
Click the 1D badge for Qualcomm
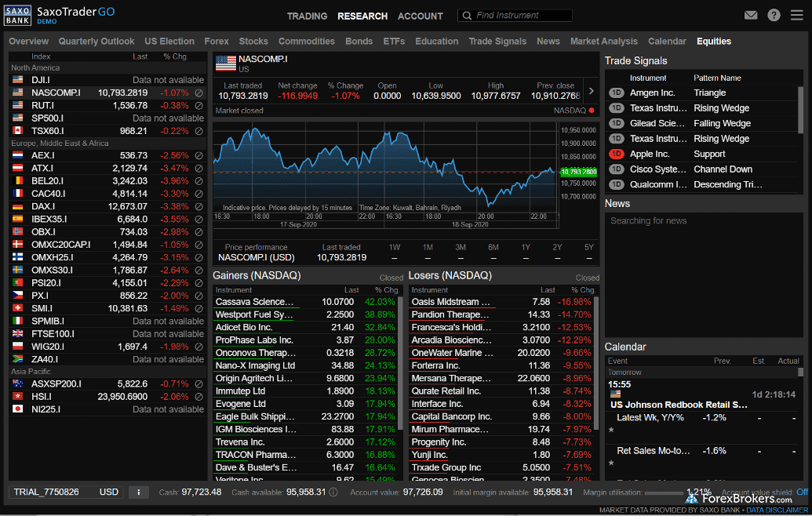pyautogui.click(x=616, y=184)
